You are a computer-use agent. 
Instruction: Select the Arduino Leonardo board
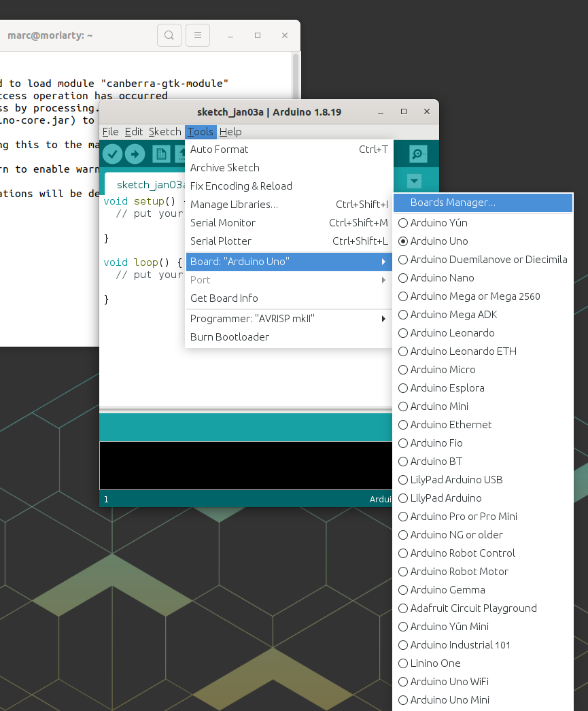pyautogui.click(x=483, y=333)
